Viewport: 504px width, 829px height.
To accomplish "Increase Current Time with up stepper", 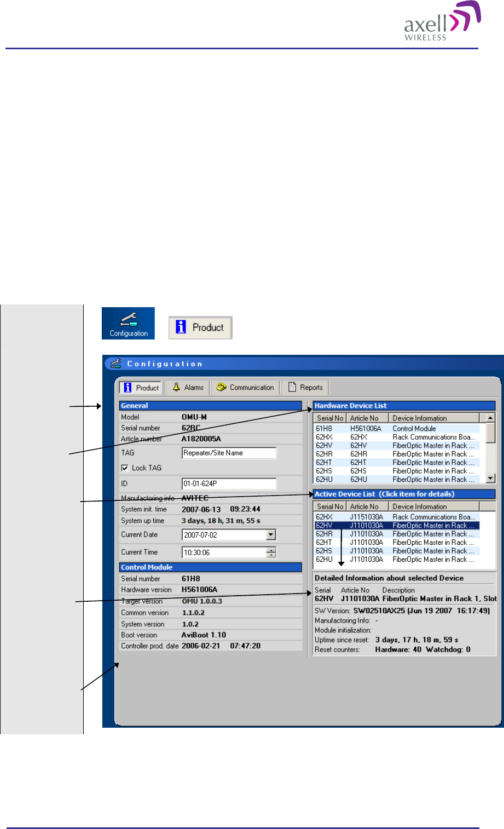I will 271,550.
